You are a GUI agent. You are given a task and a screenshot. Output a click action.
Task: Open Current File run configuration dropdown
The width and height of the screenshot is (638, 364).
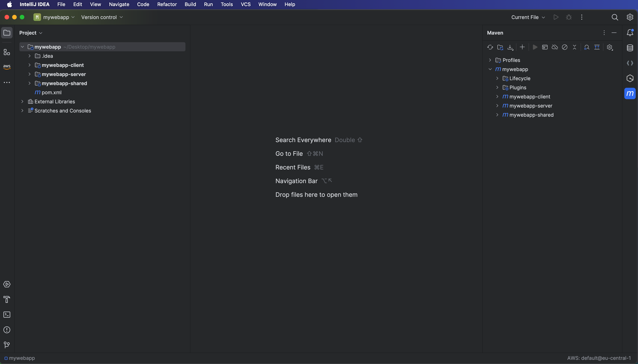click(528, 17)
